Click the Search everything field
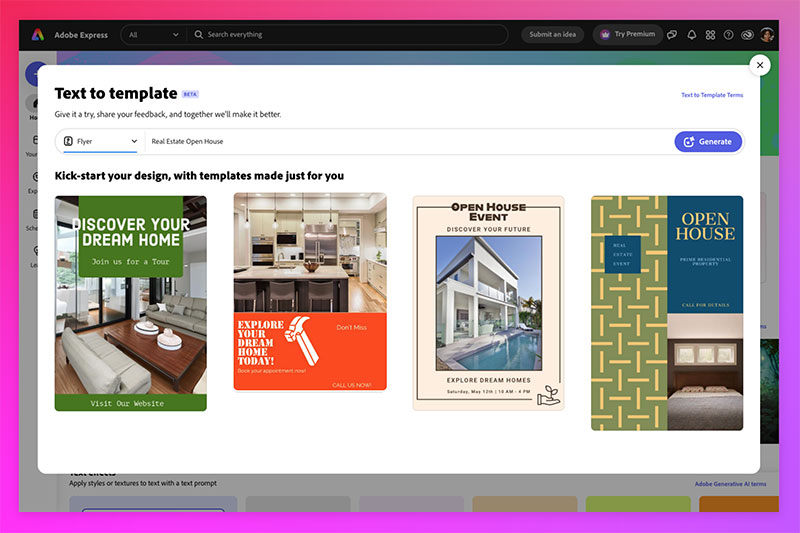The width and height of the screenshot is (800, 533). [x=350, y=34]
